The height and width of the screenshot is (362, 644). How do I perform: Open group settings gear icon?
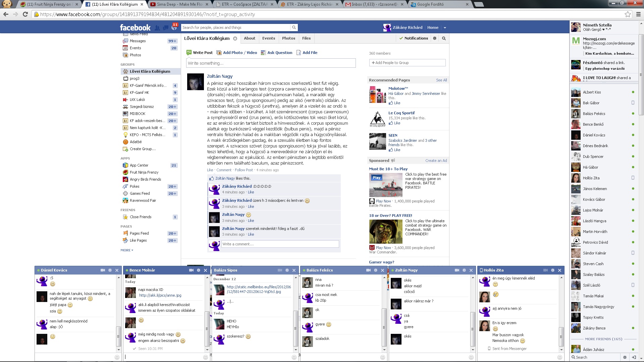435,38
